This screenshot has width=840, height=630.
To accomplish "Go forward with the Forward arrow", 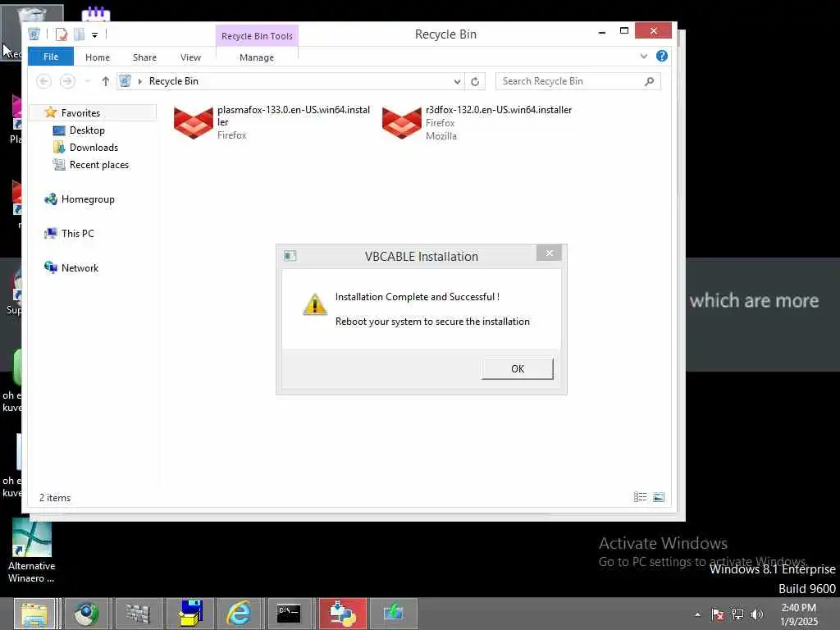I will [x=67, y=81].
